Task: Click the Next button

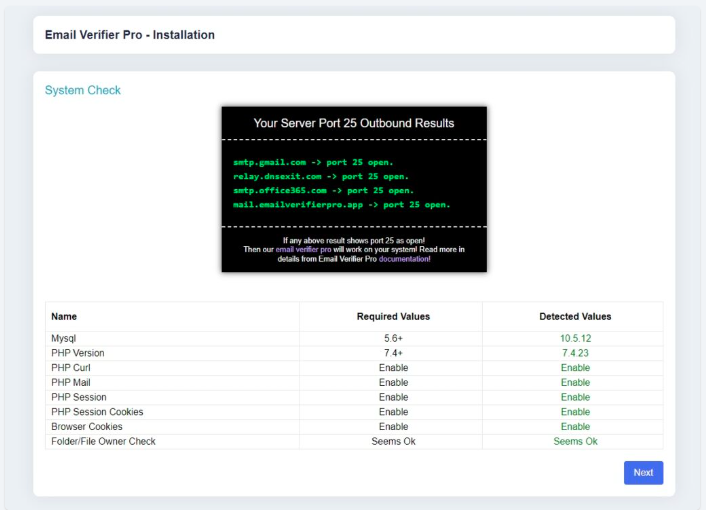Action: pos(643,473)
